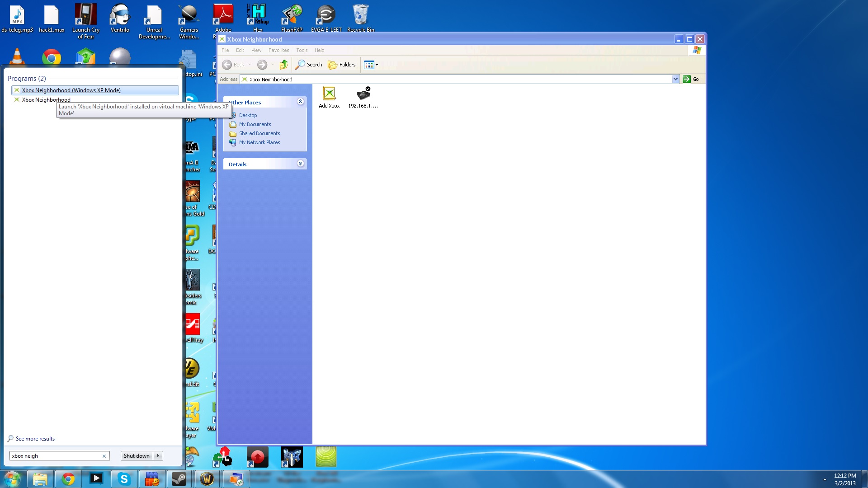Open the Desktop link in Other Places
The height and width of the screenshot is (488, 868).
click(248, 115)
